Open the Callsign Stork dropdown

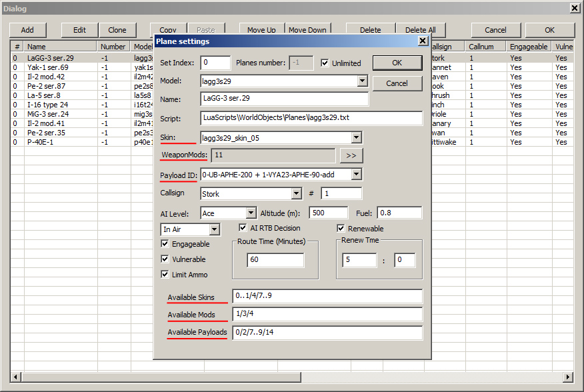click(x=297, y=193)
